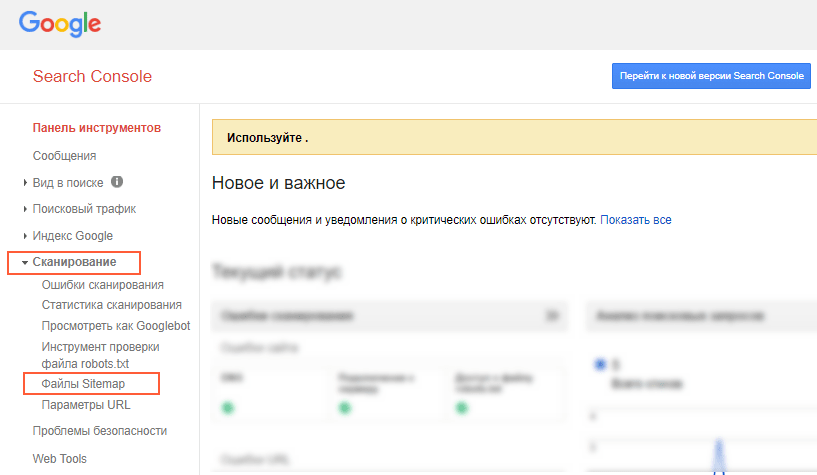The height and width of the screenshot is (475, 817).
Task: Open the info icon next to Вид в поиске
Action: (x=117, y=182)
